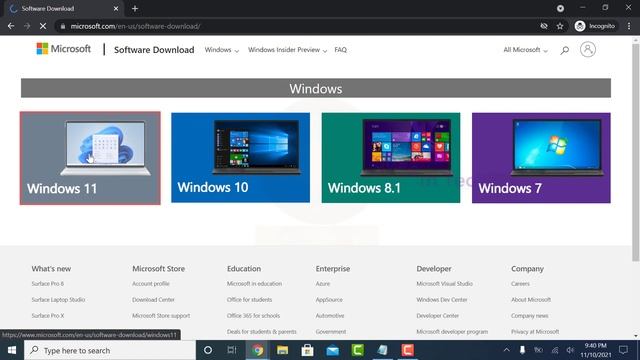Open the About Microsoft link
The width and height of the screenshot is (640, 360).
[531, 300]
